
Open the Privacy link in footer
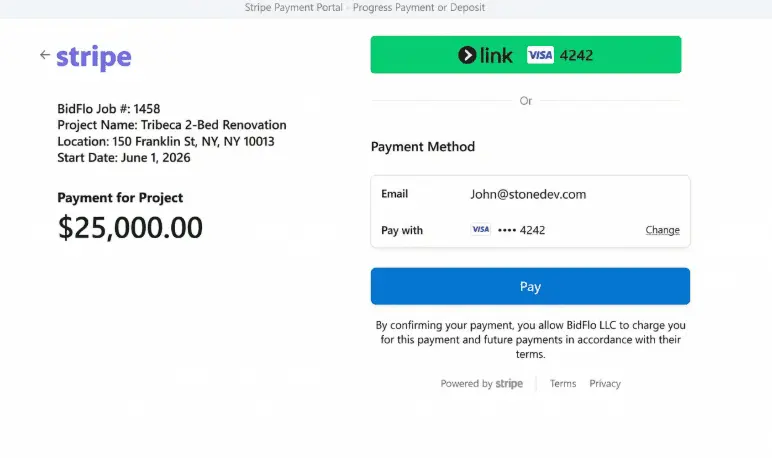605,384
